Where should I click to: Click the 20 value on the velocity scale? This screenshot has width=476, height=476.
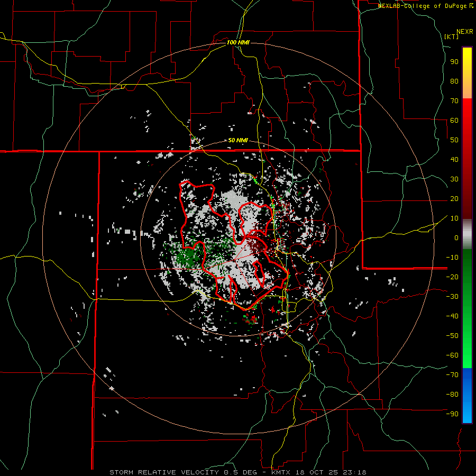click(454, 198)
